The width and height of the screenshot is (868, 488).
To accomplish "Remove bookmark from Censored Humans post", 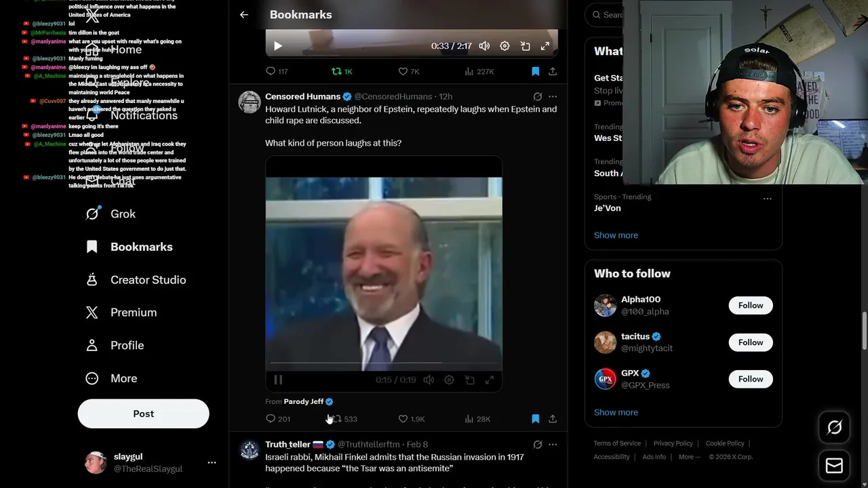I will click(x=535, y=419).
